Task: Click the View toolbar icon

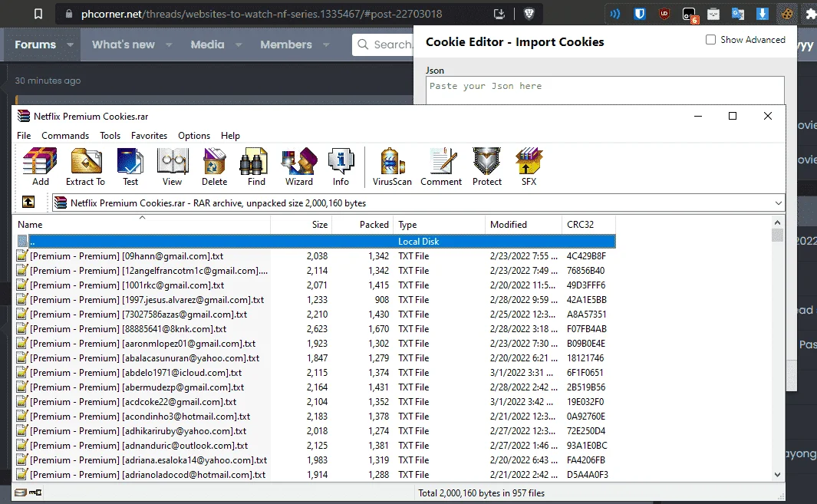Action: 172,166
